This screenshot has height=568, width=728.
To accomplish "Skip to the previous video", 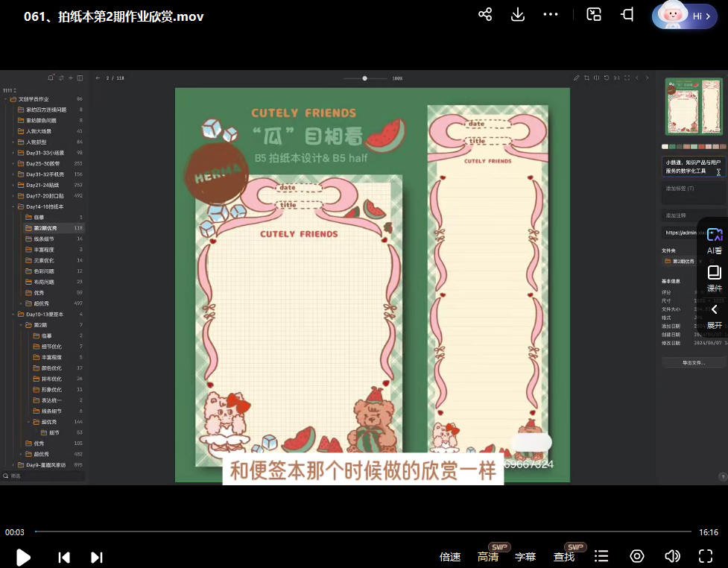I will (x=64, y=557).
